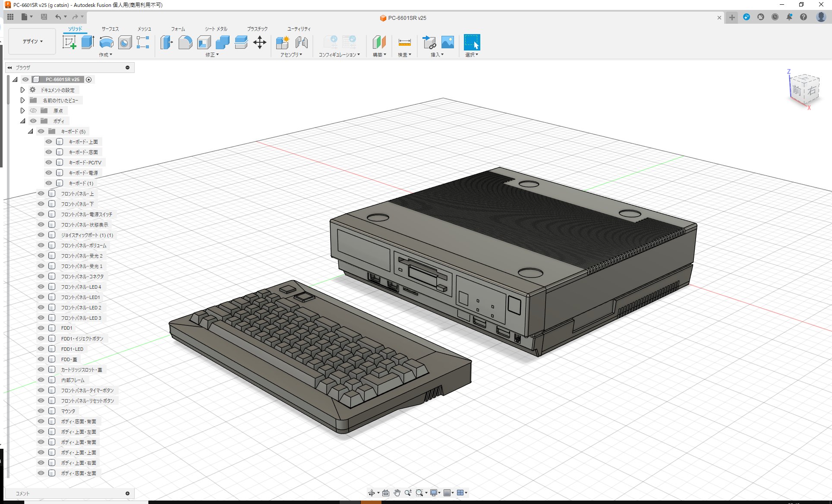Click the Pan icon in view toolbar

tap(397, 492)
